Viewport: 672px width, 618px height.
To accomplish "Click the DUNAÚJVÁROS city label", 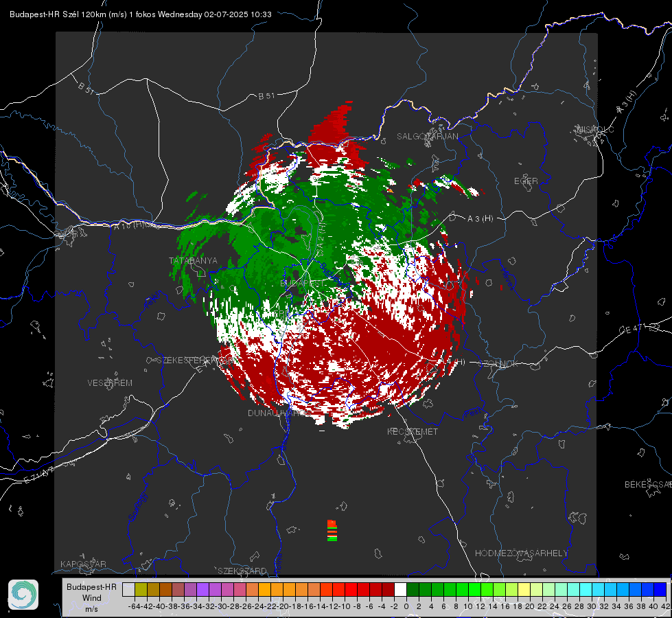I will click(279, 413).
